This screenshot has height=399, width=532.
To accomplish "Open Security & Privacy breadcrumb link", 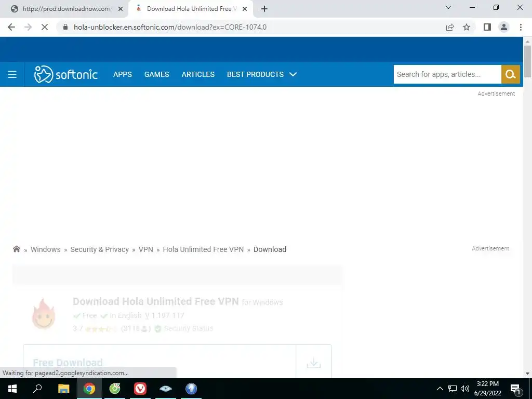I will (x=99, y=249).
